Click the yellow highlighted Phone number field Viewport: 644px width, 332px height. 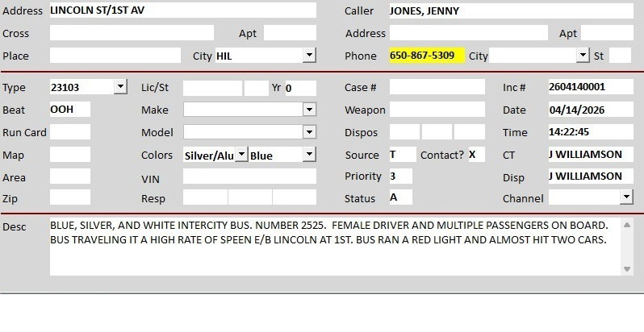(x=426, y=56)
